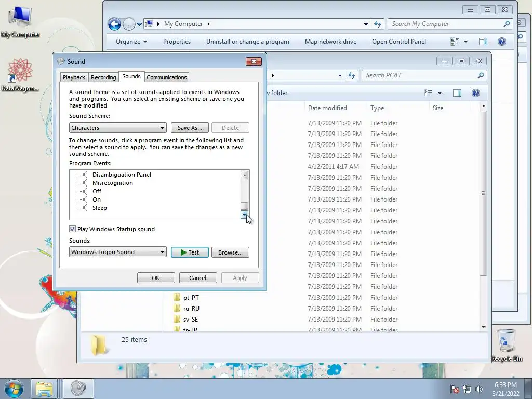The width and height of the screenshot is (532, 399).
Task: Click the volume tray icon
Action: (x=479, y=389)
